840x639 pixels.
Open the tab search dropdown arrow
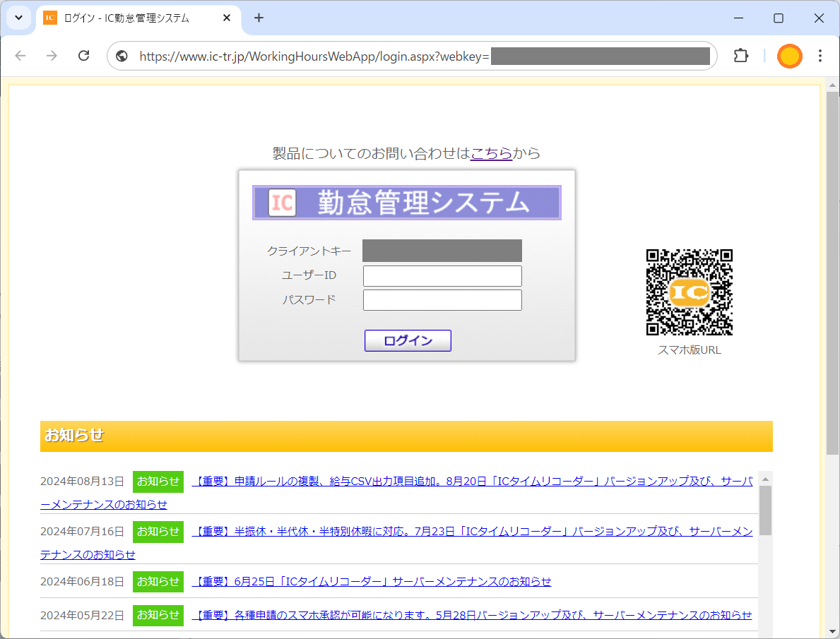coord(19,18)
